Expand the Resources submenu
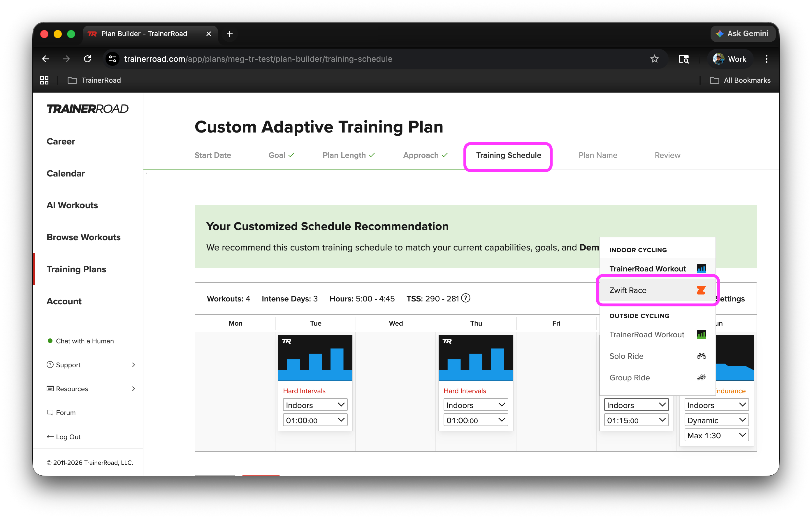 coord(91,389)
